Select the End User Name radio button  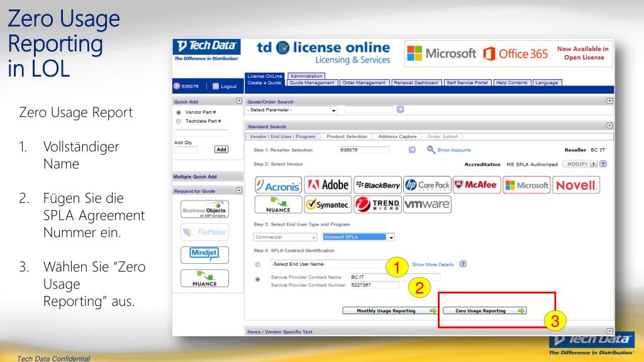[257, 265]
